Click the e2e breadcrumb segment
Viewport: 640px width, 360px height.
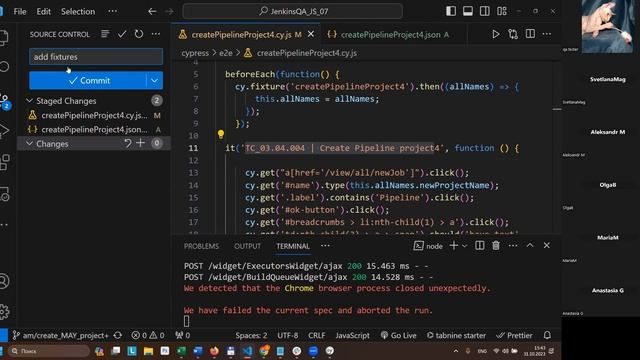pos(226,53)
